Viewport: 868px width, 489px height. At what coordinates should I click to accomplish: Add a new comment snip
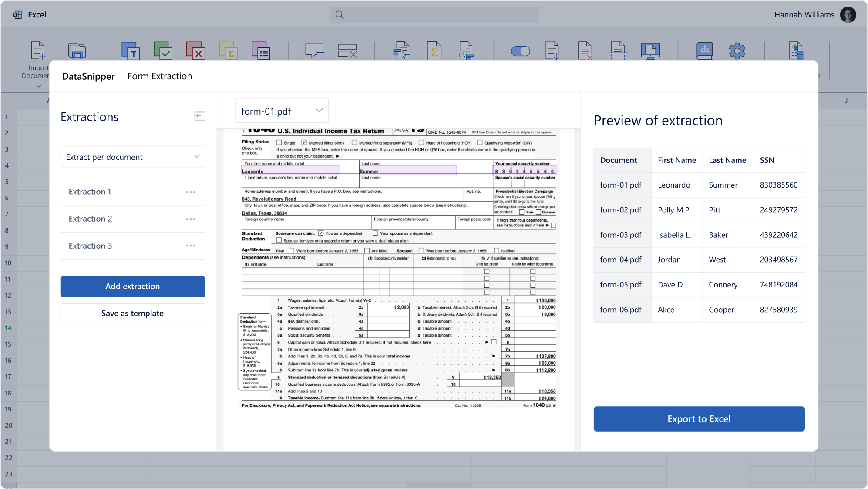click(315, 51)
